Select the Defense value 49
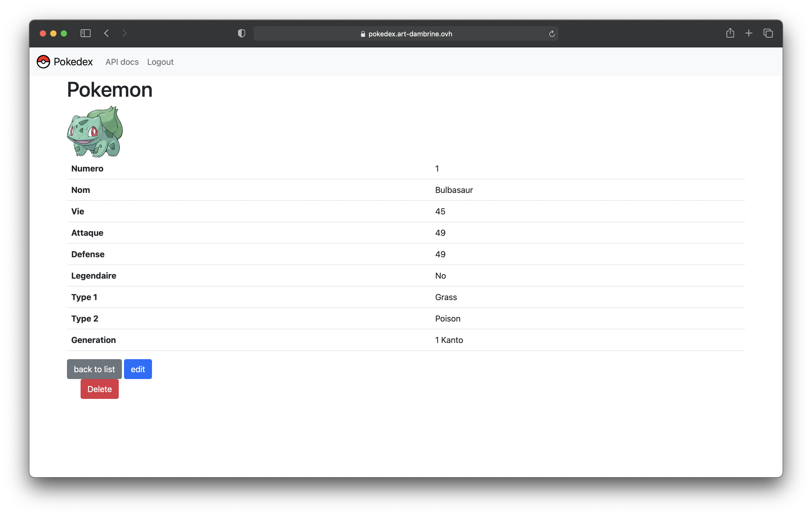The image size is (812, 516). click(x=440, y=254)
